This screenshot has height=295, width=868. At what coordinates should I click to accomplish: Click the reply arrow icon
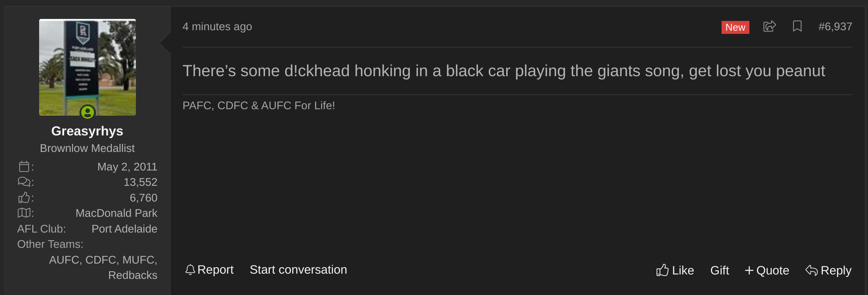click(x=812, y=270)
